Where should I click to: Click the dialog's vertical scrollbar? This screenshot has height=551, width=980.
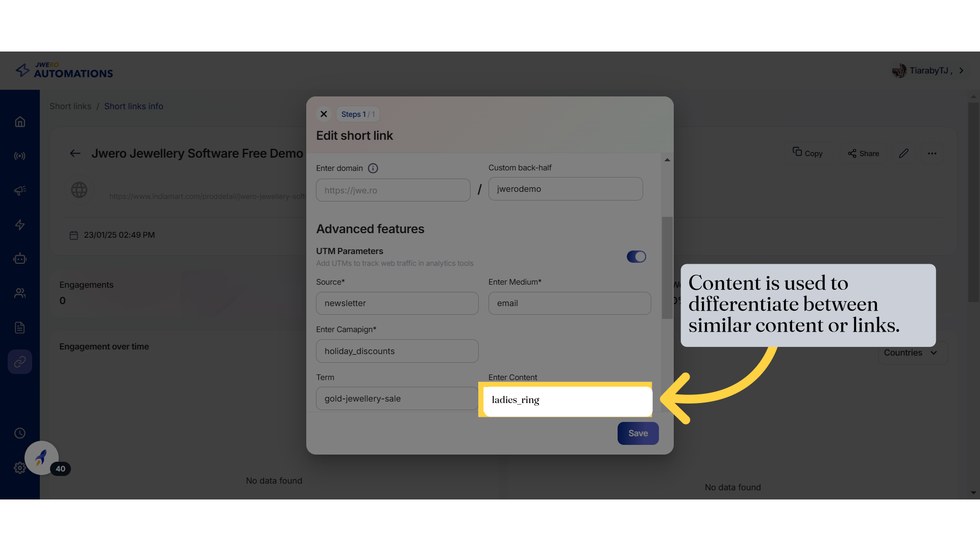click(667, 268)
